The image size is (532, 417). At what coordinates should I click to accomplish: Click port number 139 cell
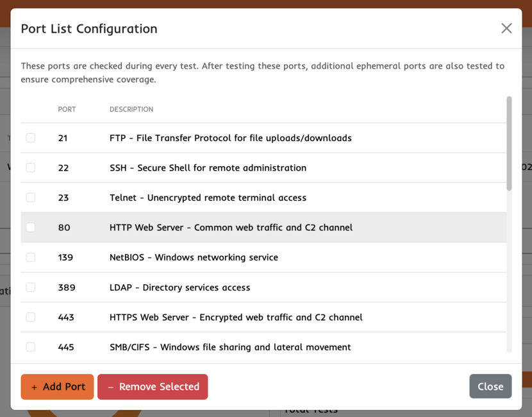click(x=65, y=257)
